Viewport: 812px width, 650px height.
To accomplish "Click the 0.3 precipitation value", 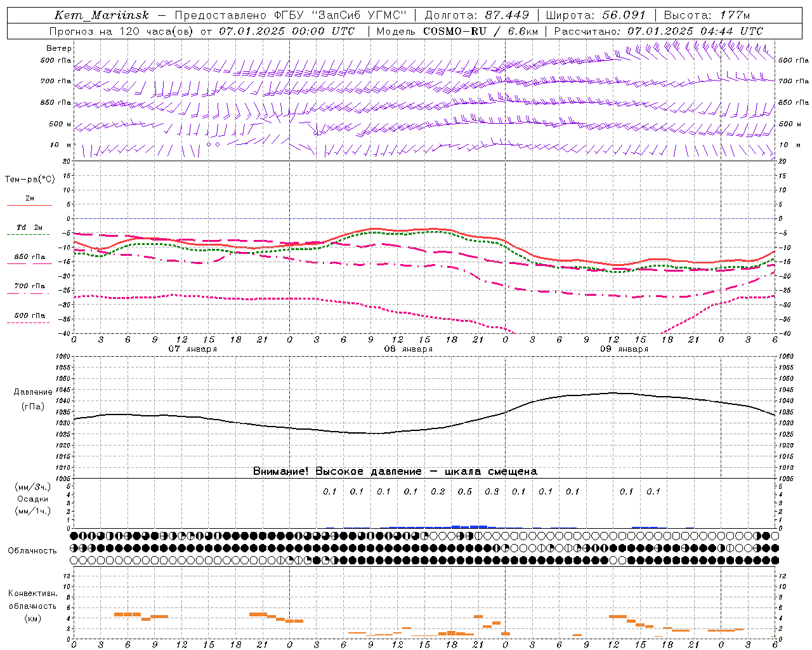I will [x=492, y=491].
